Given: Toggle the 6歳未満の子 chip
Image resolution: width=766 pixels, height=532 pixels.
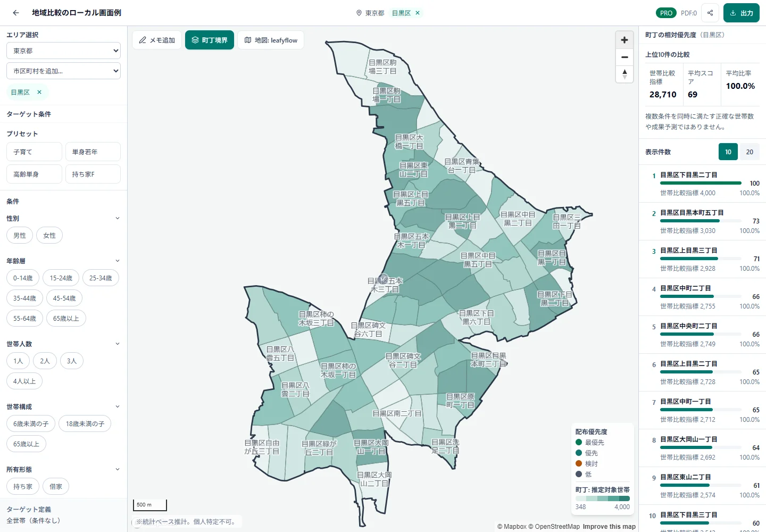Looking at the screenshot, I should click(x=31, y=423).
